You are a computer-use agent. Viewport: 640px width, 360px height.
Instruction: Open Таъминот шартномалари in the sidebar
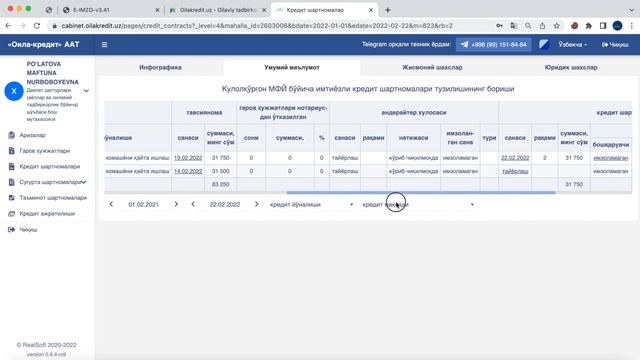[x=53, y=198]
